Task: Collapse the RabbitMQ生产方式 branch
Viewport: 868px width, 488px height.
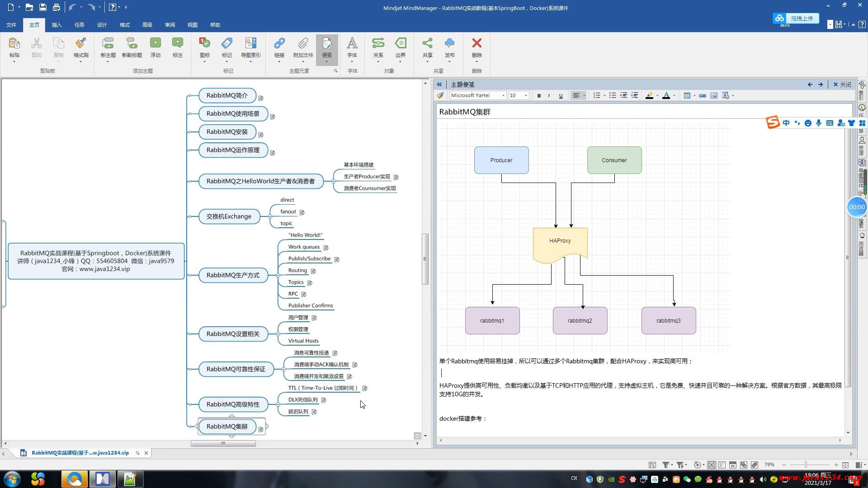Action: 278,275
